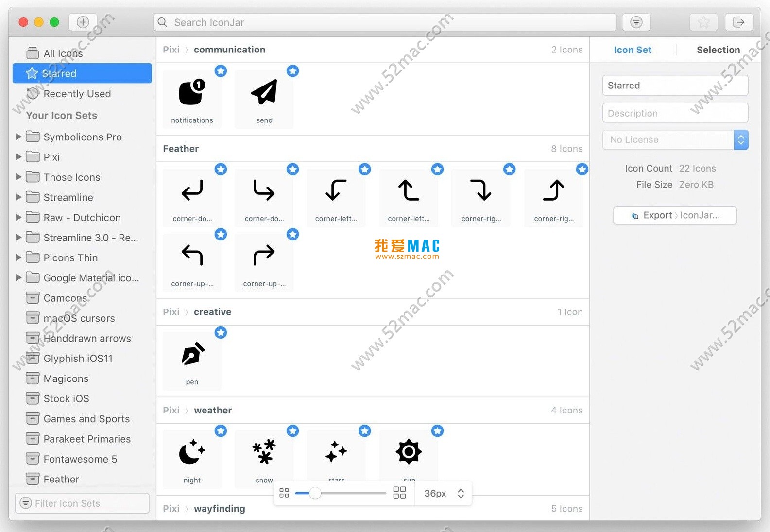Click Pixi breadcrumb of creative group

171,312
